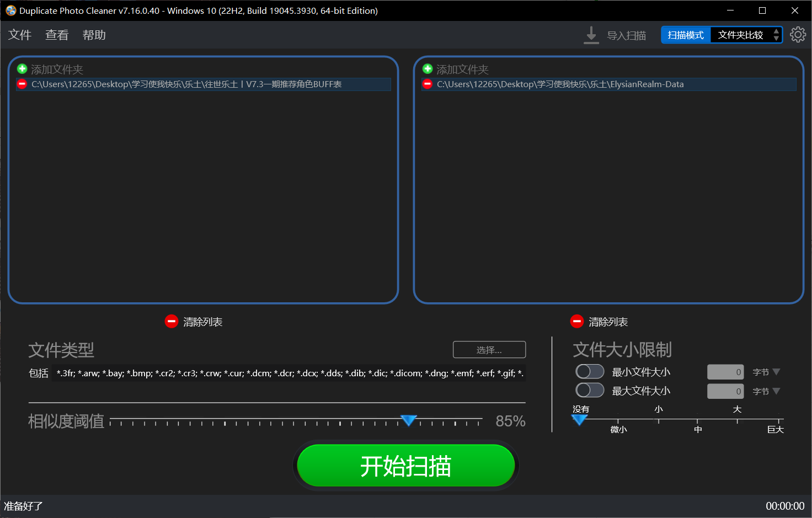
Task: Click the 00:00:00 timer in status bar
Action: pos(785,506)
